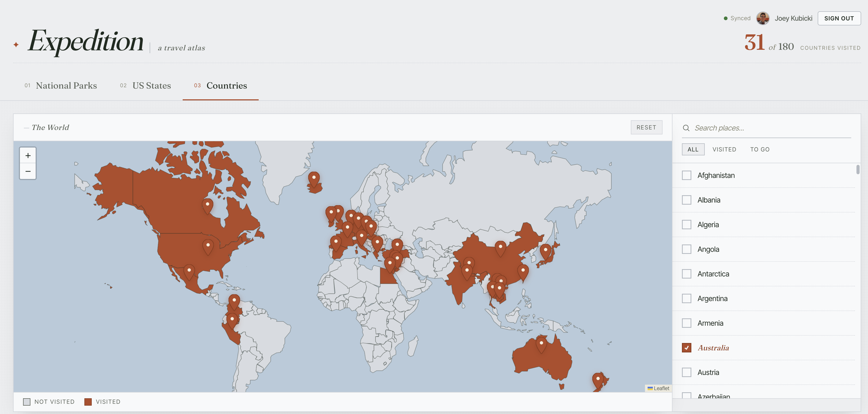Click the Sign Out button

pyautogui.click(x=839, y=18)
